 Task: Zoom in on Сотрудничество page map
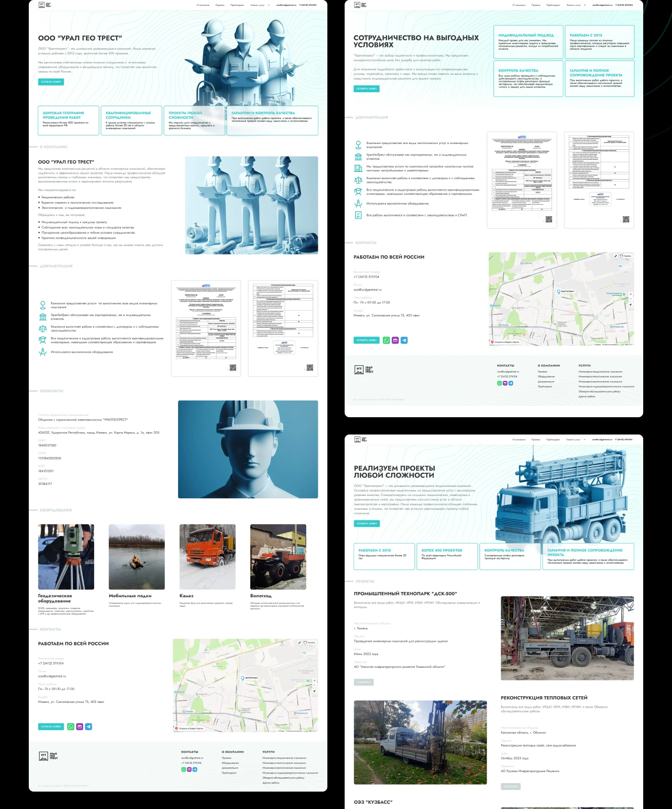(x=630, y=294)
